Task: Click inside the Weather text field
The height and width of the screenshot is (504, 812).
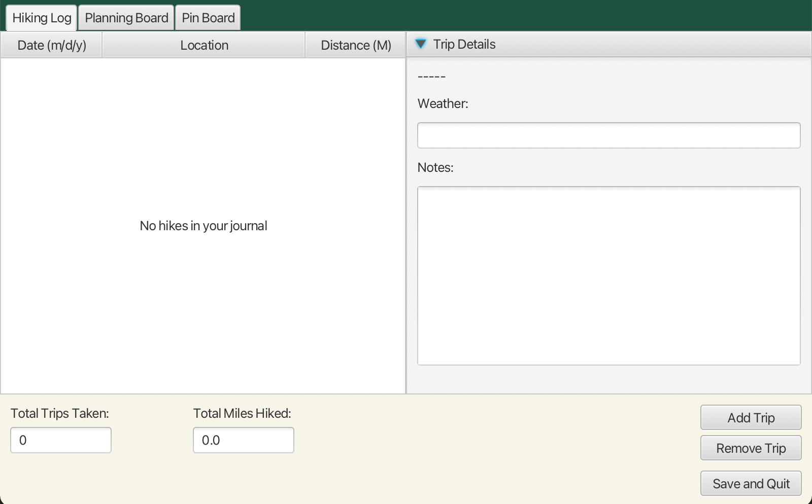Action: [x=608, y=135]
